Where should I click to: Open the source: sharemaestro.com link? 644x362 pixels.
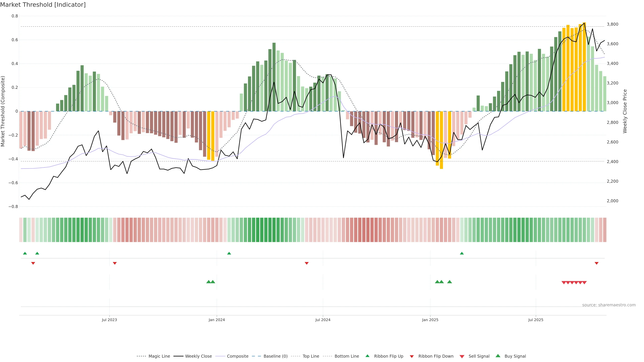click(x=609, y=305)
